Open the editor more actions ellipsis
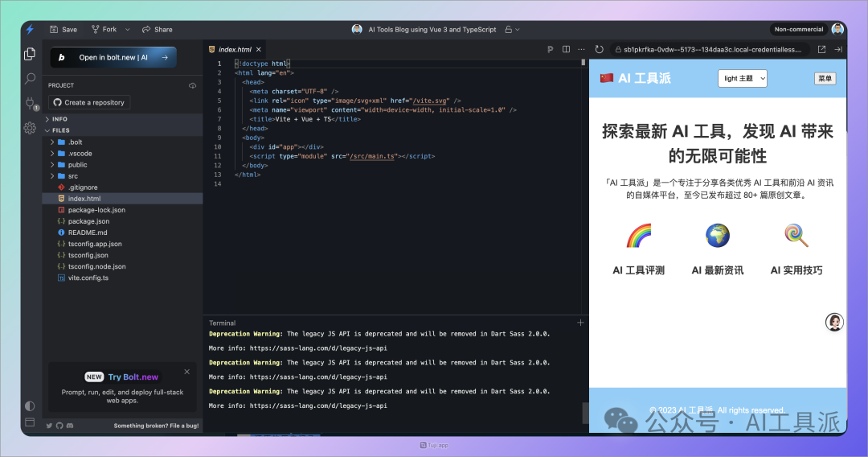868x457 pixels. (581, 49)
